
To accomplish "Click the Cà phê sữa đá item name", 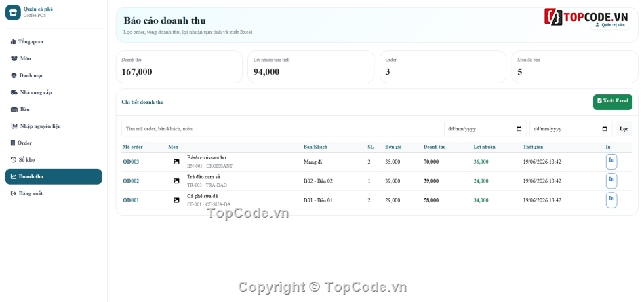I will point(203,196).
